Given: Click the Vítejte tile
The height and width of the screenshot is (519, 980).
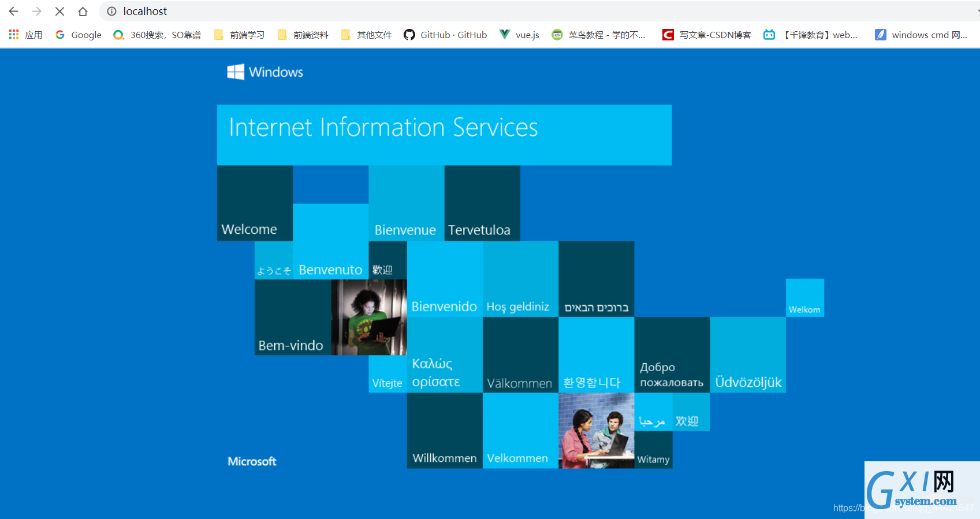Looking at the screenshot, I should tap(388, 374).
